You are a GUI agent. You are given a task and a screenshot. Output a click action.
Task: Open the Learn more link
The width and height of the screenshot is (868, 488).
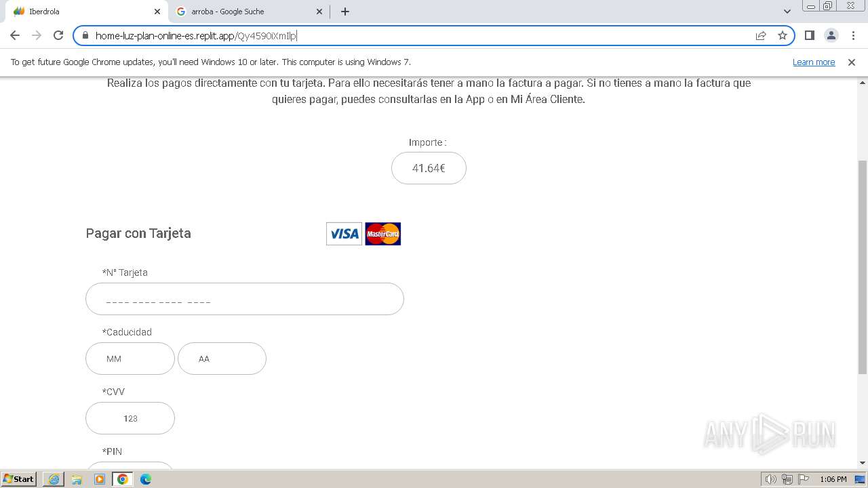814,62
